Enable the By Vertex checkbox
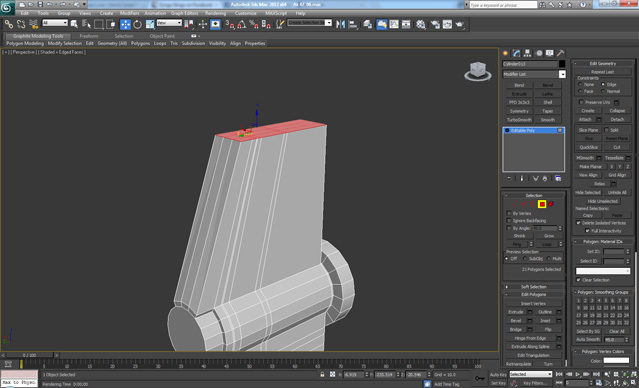The height and width of the screenshot is (388, 639). pos(509,214)
